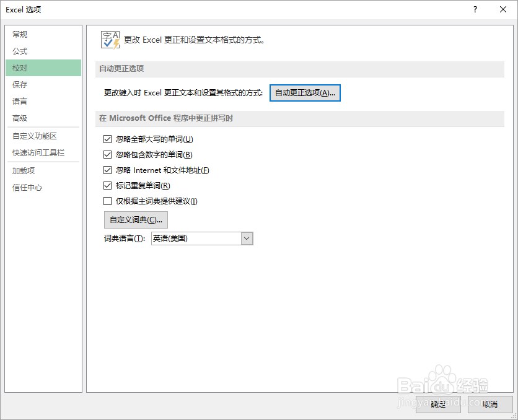Enable 仅根据主词典提供建议 checkbox
518x420 pixels.
(x=107, y=201)
